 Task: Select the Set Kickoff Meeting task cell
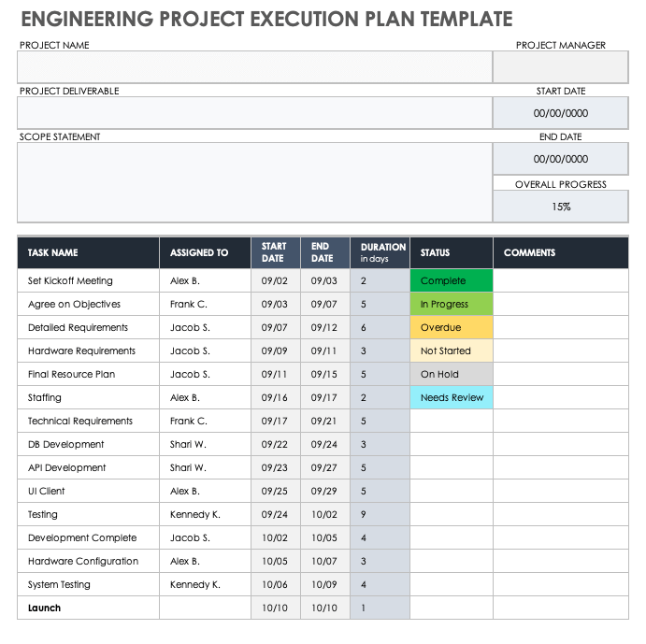click(88, 280)
